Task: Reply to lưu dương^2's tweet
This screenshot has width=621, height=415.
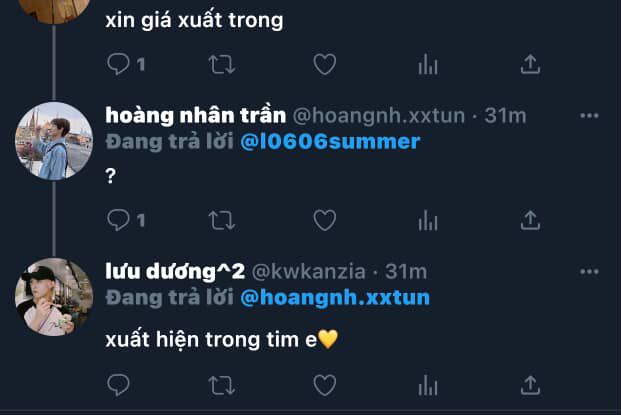Action: 118,385
